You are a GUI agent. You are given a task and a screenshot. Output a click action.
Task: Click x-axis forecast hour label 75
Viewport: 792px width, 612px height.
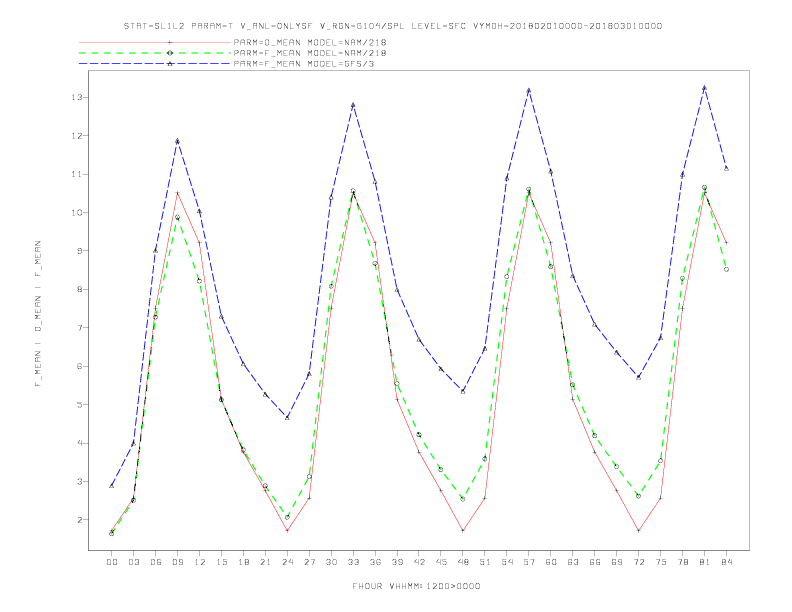661,562
